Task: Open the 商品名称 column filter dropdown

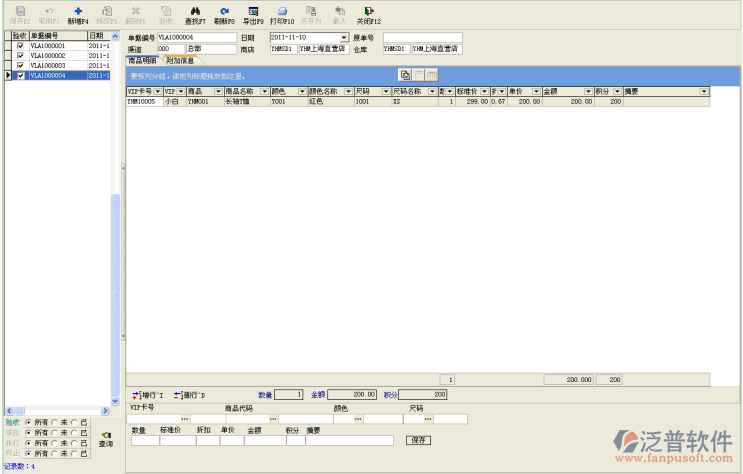Action: click(263, 91)
